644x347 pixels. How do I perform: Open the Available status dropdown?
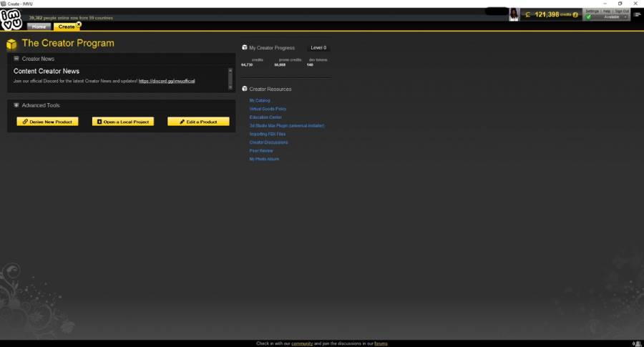[x=614, y=17]
